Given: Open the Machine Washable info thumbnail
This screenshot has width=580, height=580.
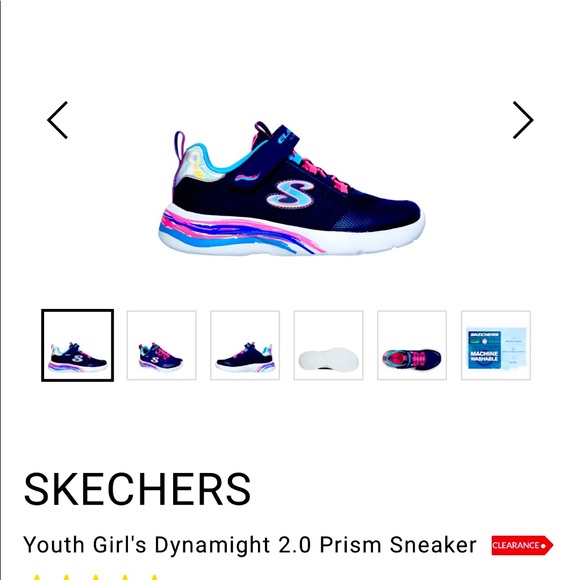Looking at the screenshot, I should 496,345.
